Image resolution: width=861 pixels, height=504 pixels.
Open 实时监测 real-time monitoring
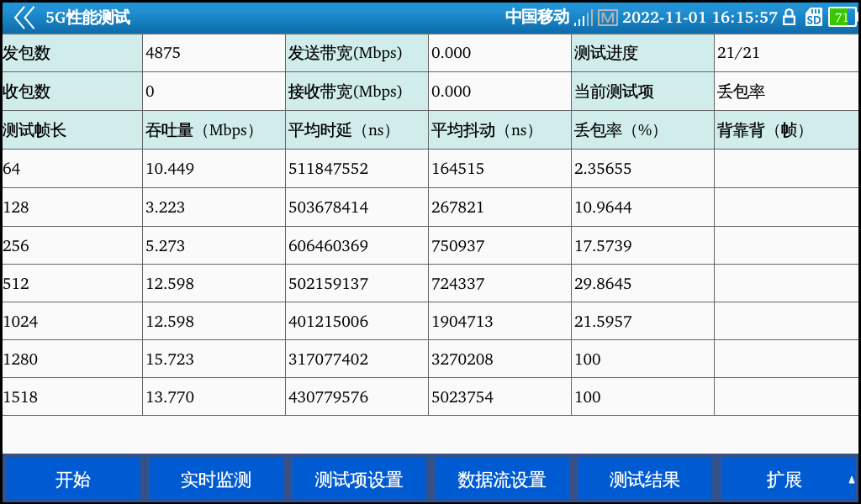pyautogui.click(x=216, y=480)
